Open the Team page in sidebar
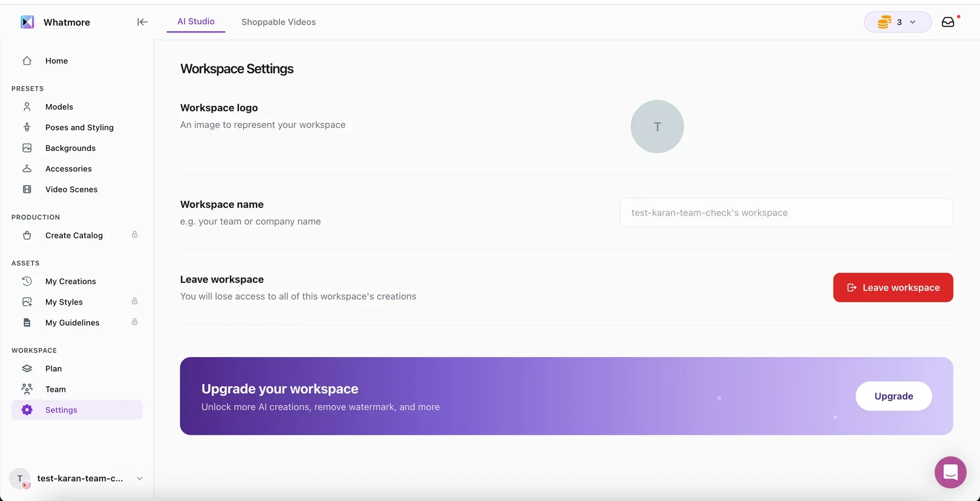Viewport: 980px width, 501px height. point(55,389)
